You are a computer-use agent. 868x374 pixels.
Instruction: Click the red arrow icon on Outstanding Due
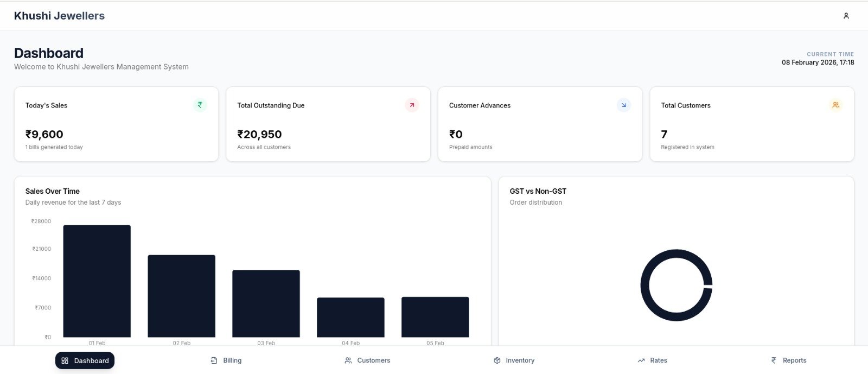click(x=412, y=105)
